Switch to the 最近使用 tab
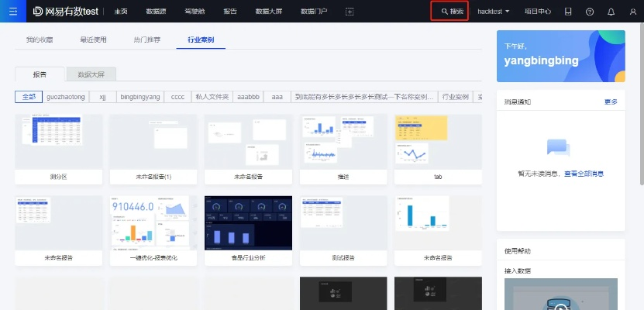Viewport: 644px width, 310px height. 93,38
